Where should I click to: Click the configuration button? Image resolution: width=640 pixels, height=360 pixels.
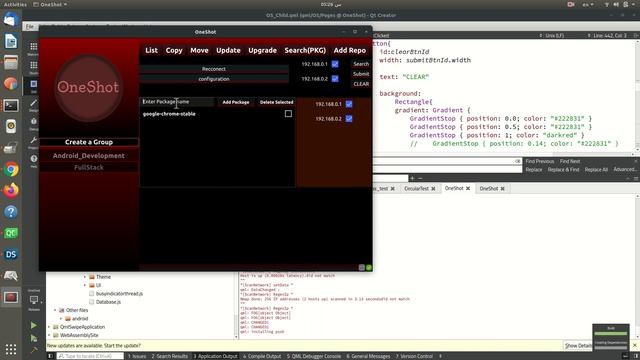tap(214, 79)
